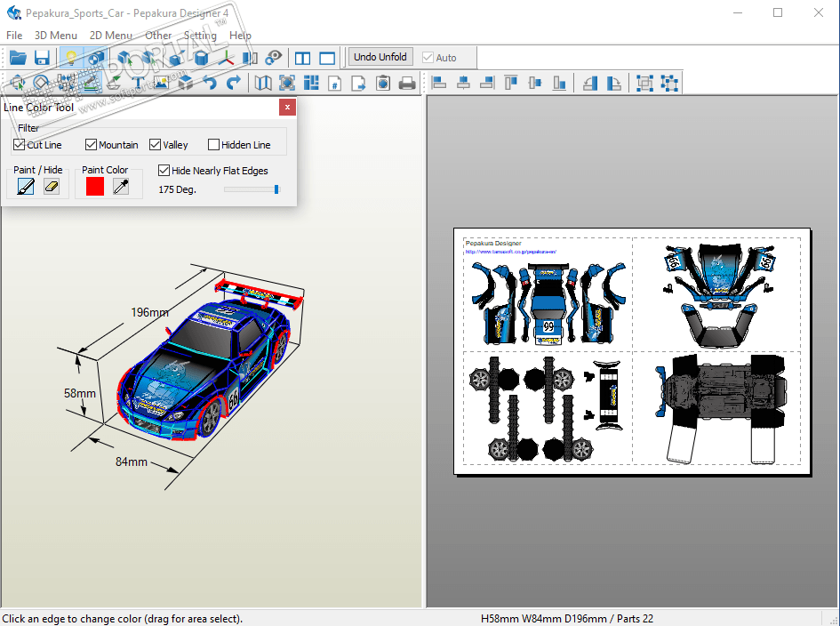The width and height of the screenshot is (840, 626).
Task: Open the 2D Menu
Action: [x=111, y=36]
